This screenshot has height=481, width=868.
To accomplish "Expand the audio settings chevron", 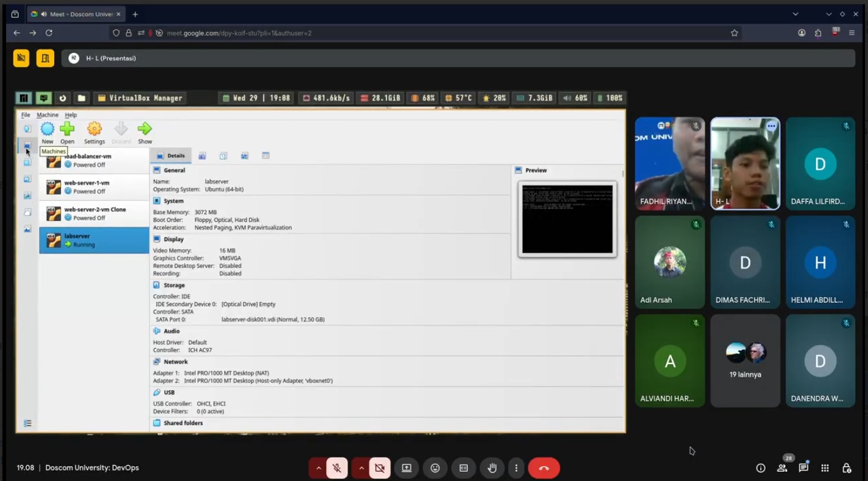I will (x=318, y=468).
